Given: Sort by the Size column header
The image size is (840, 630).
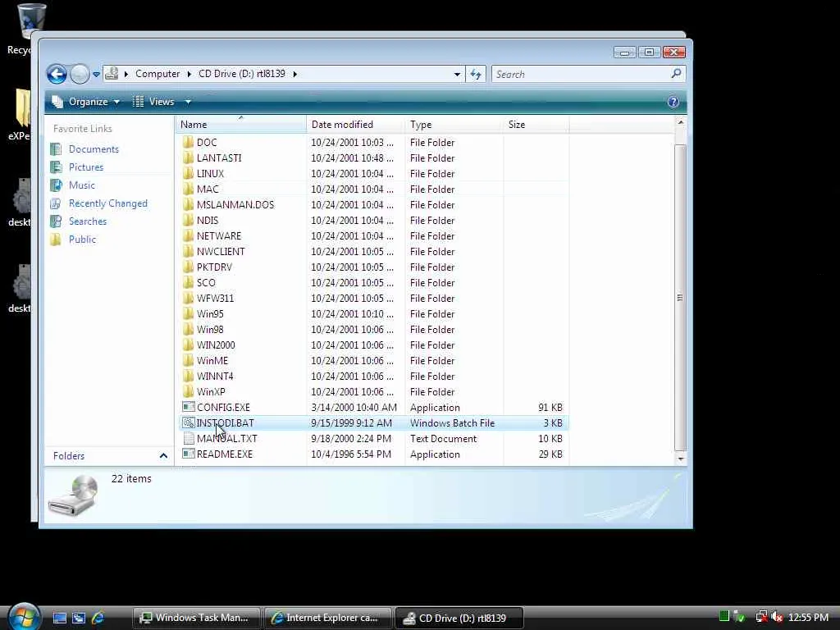Looking at the screenshot, I should tap(536, 125).
